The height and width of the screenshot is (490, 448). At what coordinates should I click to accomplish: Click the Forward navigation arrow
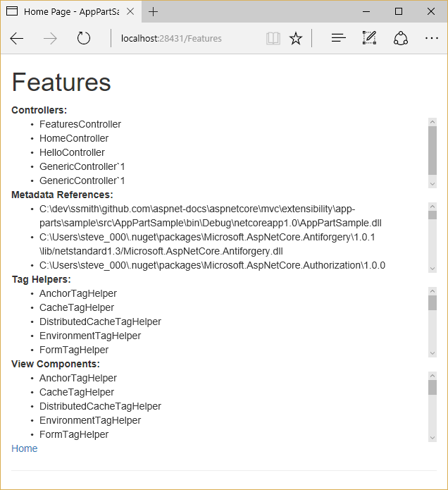click(50, 39)
